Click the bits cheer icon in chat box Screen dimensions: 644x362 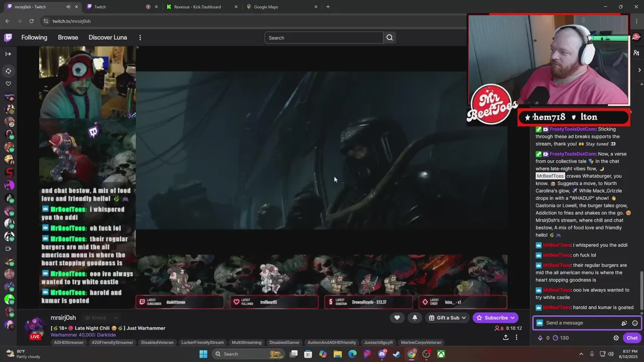coord(624,323)
